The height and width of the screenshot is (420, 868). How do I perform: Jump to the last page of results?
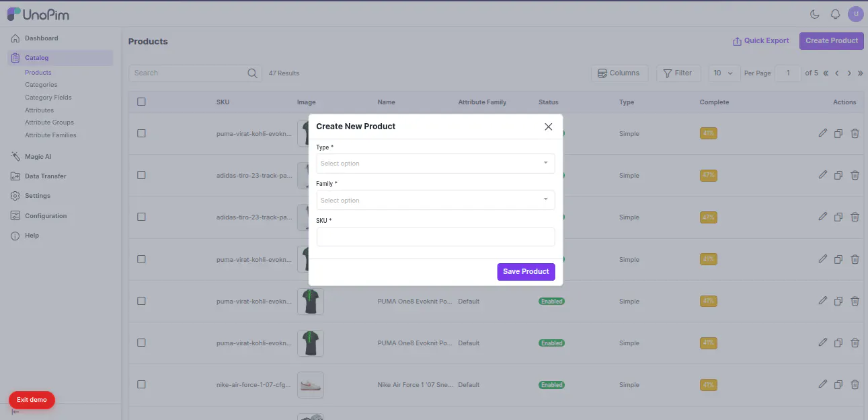click(860, 73)
